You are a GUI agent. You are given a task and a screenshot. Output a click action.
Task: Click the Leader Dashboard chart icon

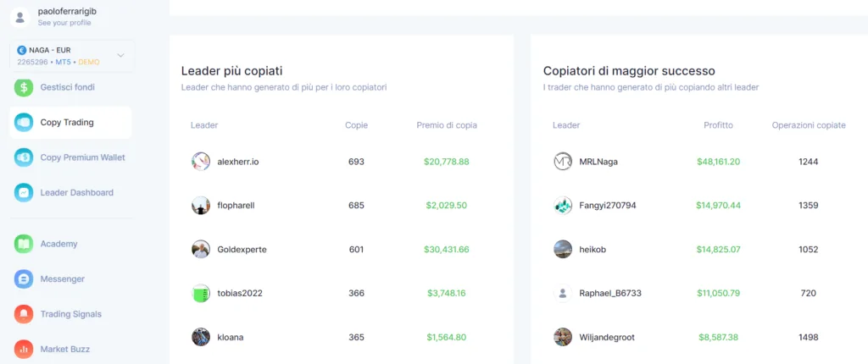(x=24, y=192)
